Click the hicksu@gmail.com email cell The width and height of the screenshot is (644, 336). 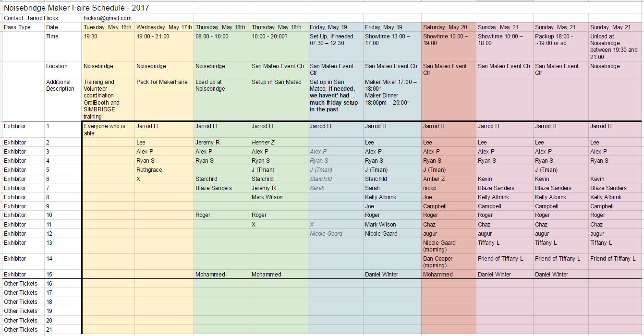[x=108, y=18]
